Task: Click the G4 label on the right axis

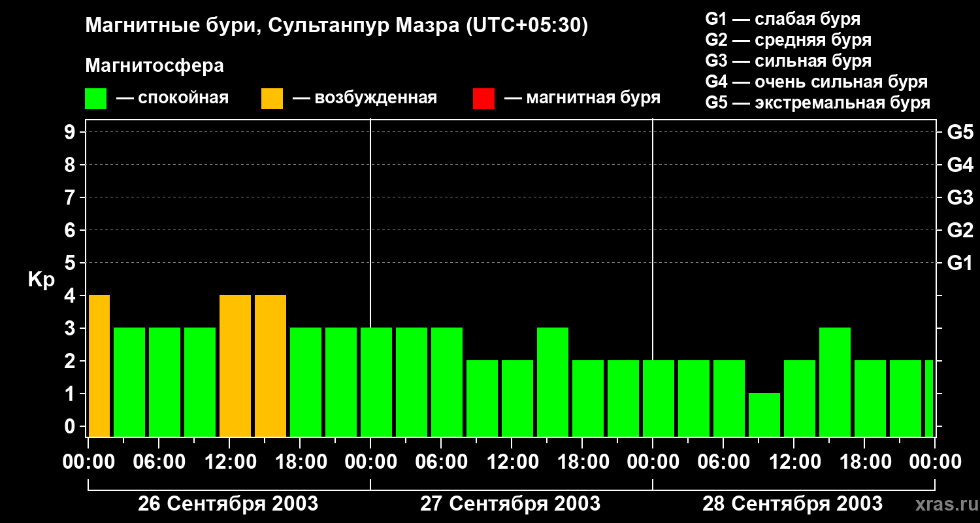Action: [x=960, y=165]
